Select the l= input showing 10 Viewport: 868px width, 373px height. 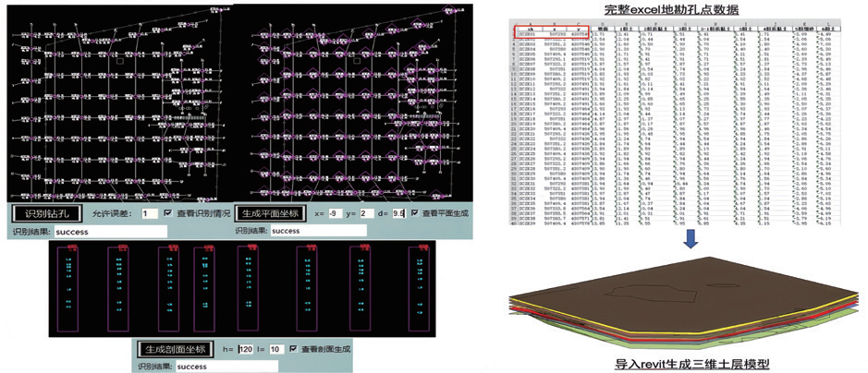(274, 350)
